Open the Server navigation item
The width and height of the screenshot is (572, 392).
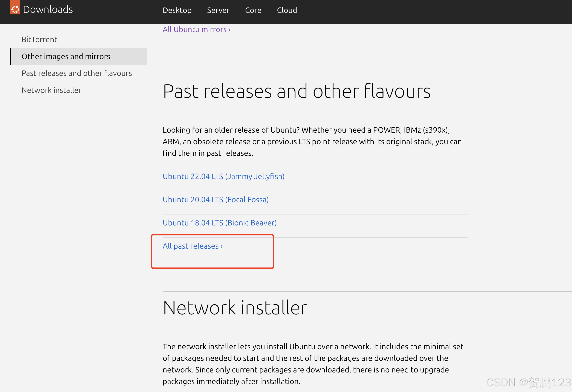[218, 10]
